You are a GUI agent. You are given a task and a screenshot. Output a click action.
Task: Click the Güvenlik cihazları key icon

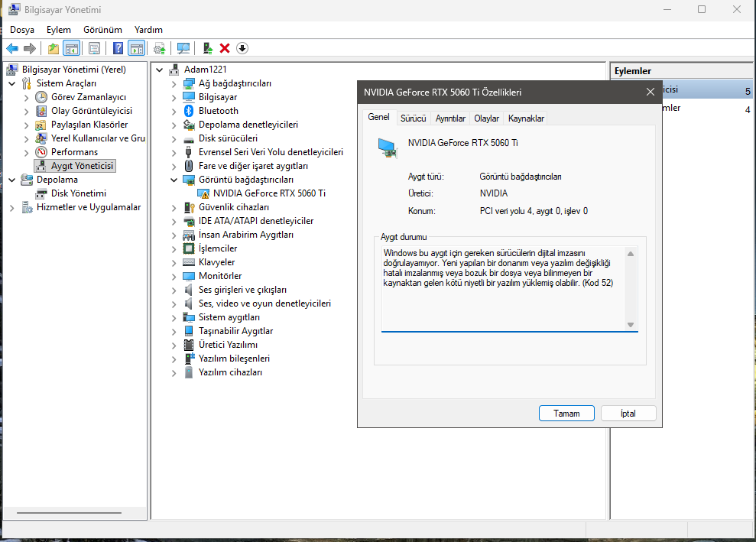tap(189, 207)
